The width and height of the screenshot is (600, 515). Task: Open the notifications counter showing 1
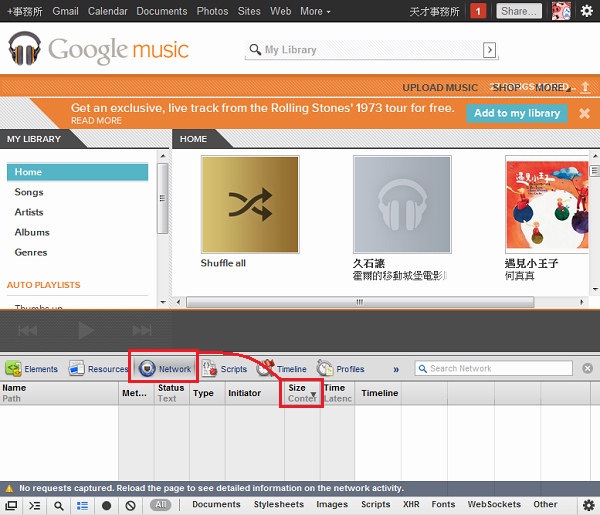coord(478,11)
